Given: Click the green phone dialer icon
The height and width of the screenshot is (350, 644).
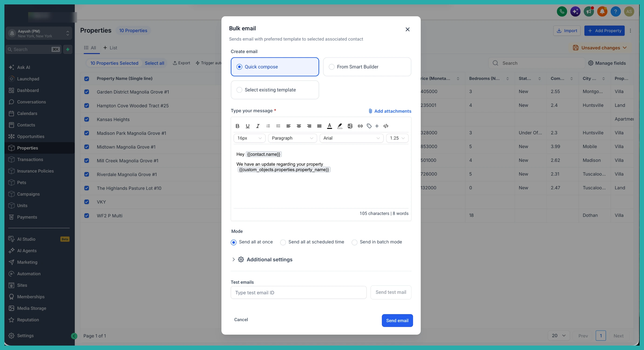Looking at the screenshot, I should click(562, 11).
